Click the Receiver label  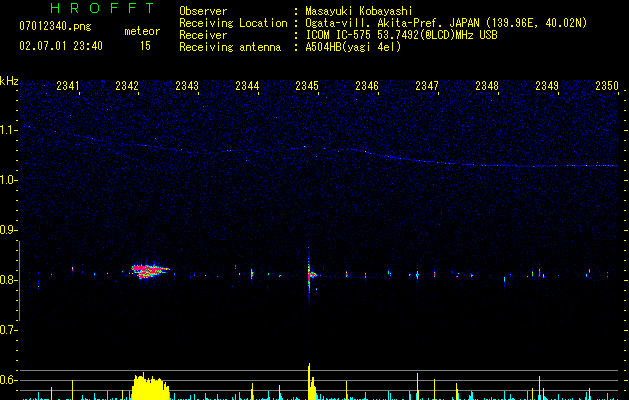pos(203,35)
